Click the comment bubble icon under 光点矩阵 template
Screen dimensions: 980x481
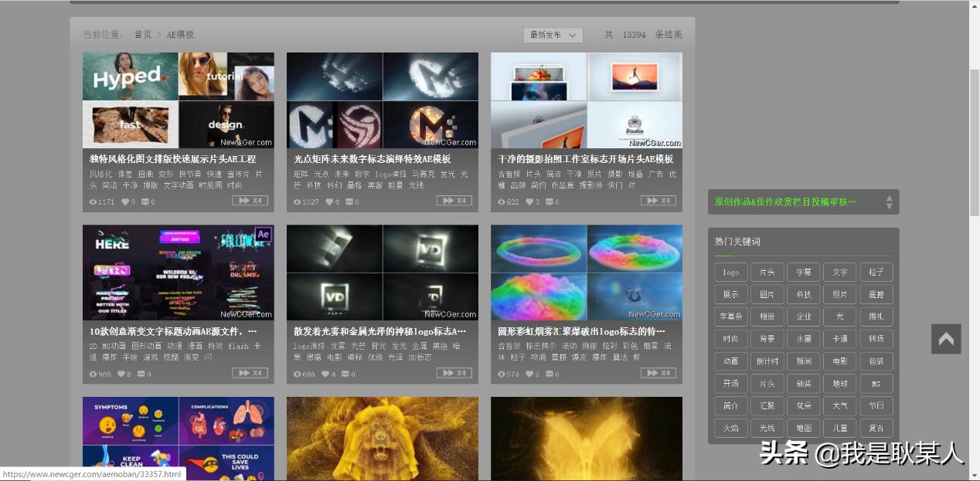click(349, 202)
